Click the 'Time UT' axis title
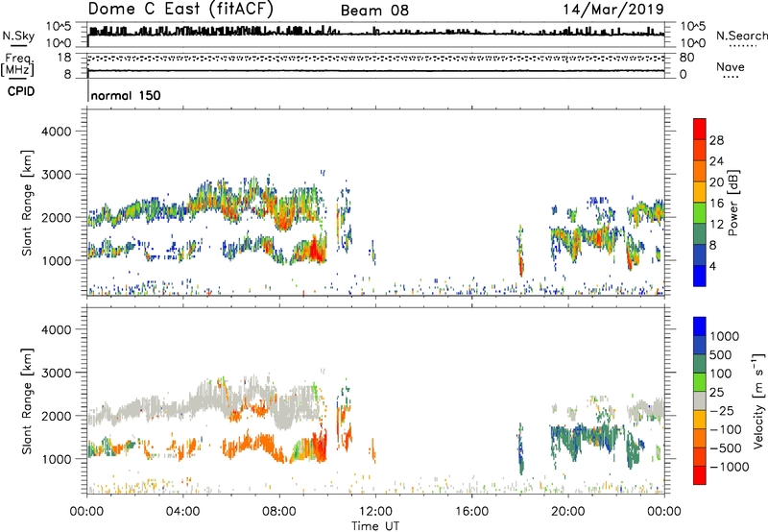768x532 pixels. click(x=375, y=526)
